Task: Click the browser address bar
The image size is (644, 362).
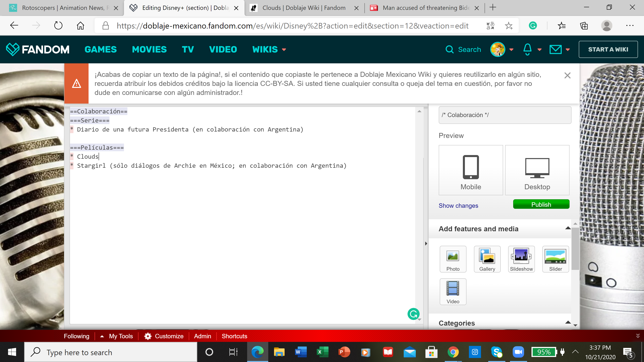Action: pos(292,26)
